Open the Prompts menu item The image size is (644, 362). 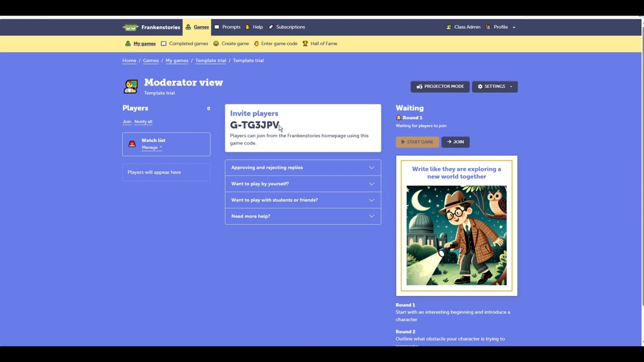227,27
